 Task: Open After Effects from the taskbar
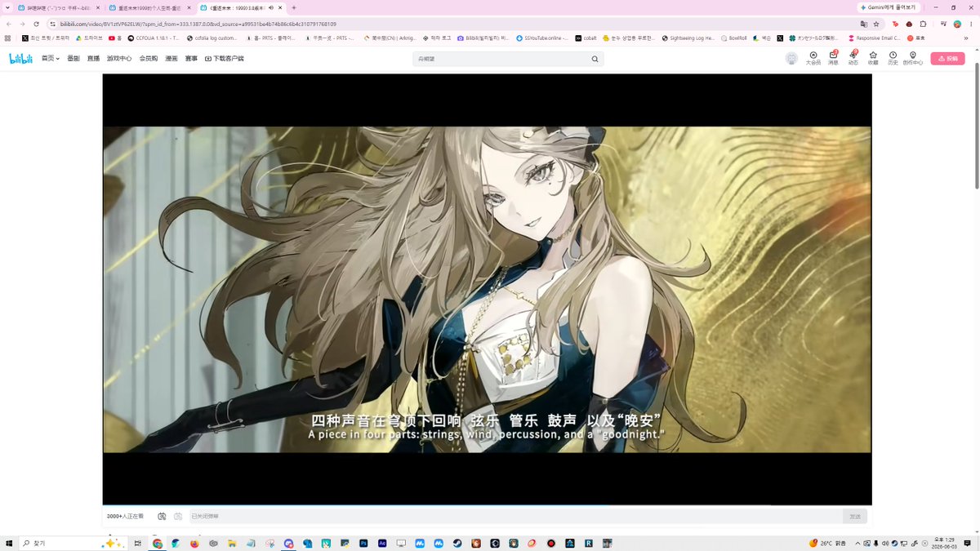(382, 543)
